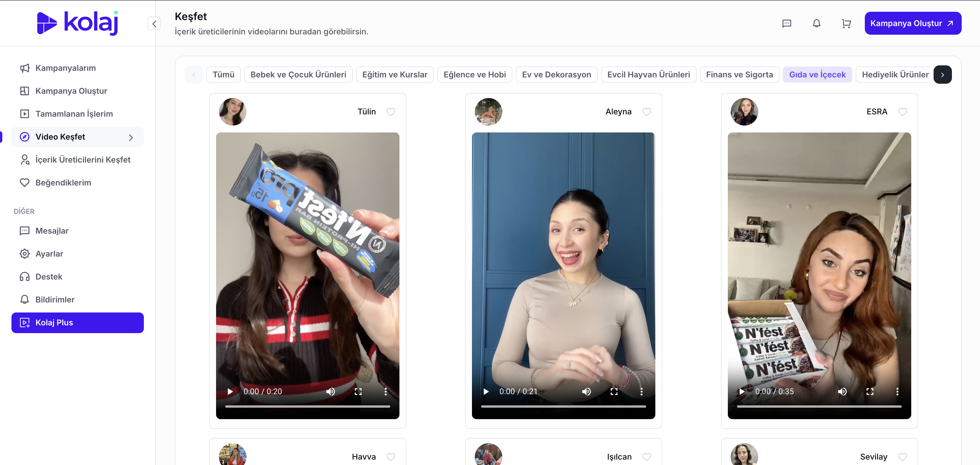Open Mesajlar in the sidebar
This screenshot has width=980, height=465.
click(78, 231)
